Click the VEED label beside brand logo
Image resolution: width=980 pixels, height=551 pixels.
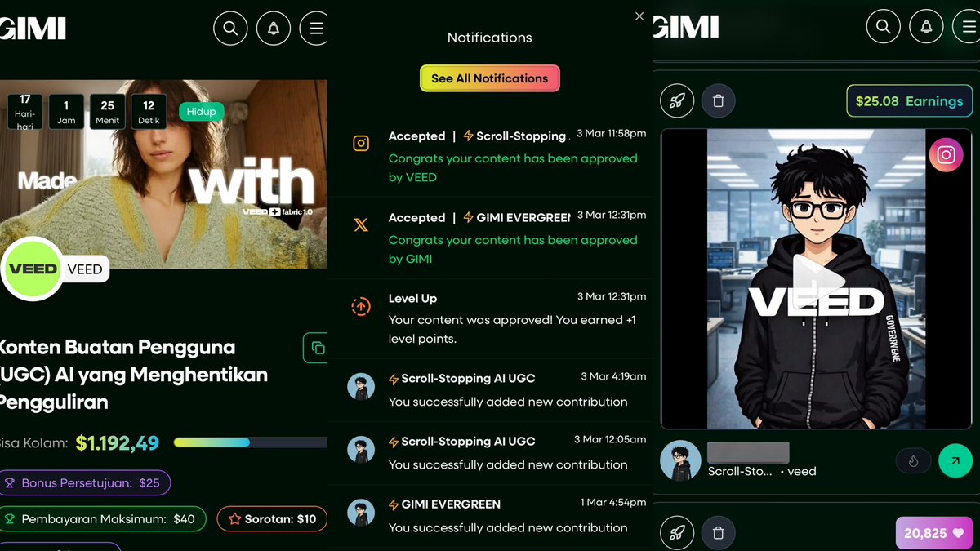(x=85, y=269)
